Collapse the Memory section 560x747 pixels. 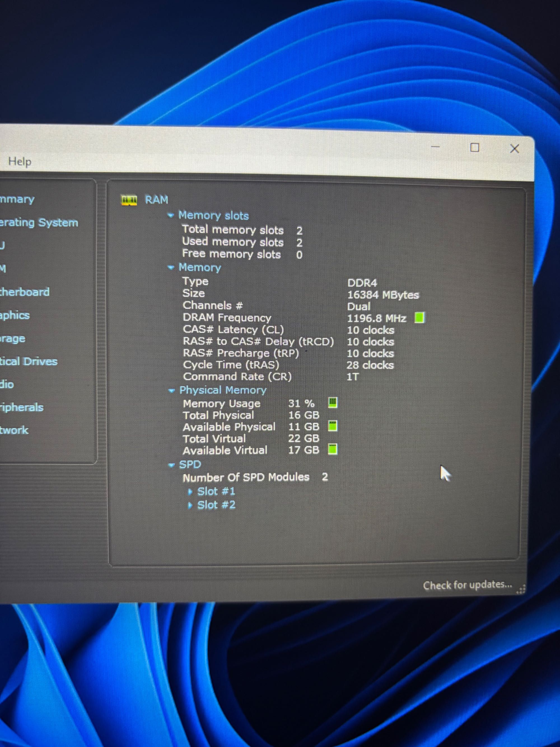tap(171, 267)
